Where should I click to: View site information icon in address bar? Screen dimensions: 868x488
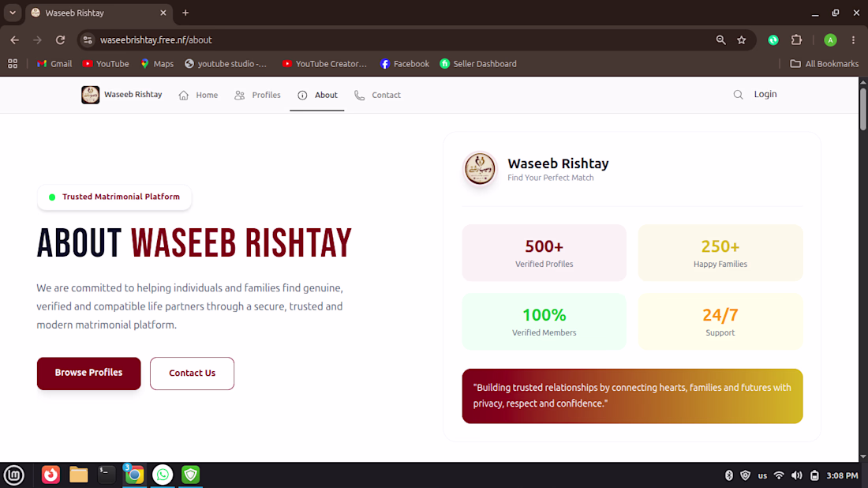88,40
